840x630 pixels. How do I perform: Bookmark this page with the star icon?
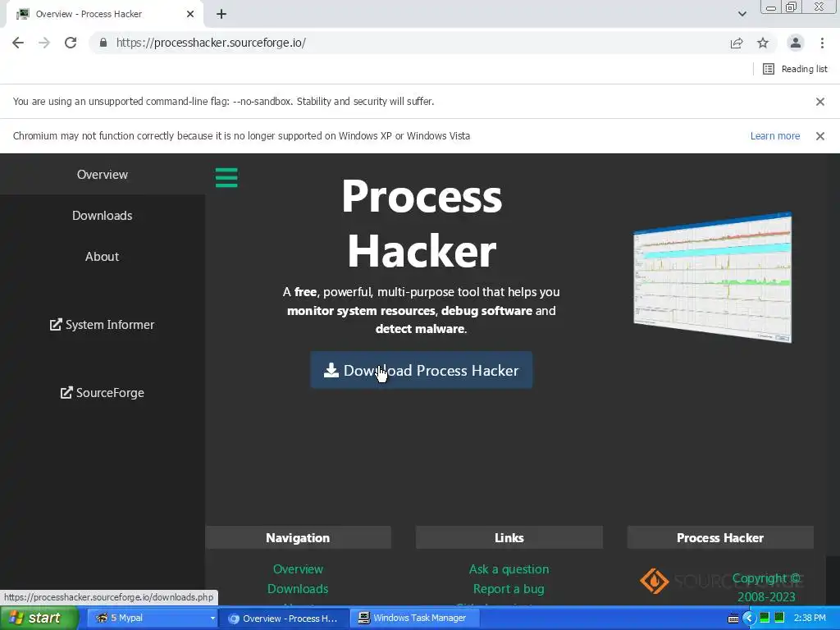point(763,43)
